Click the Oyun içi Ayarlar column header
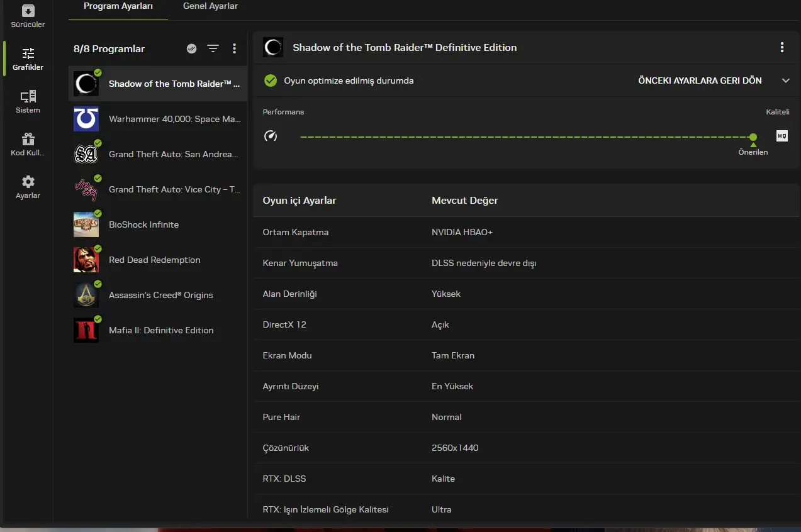 pos(300,201)
